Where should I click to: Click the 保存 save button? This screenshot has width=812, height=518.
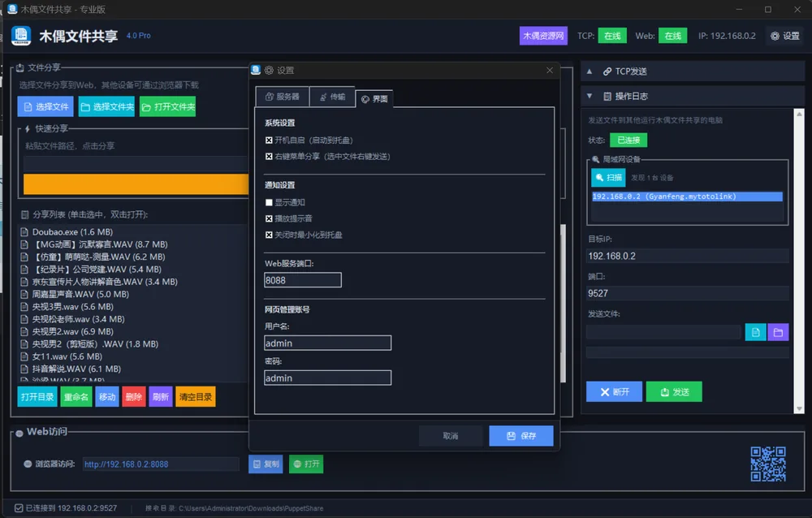521,436
